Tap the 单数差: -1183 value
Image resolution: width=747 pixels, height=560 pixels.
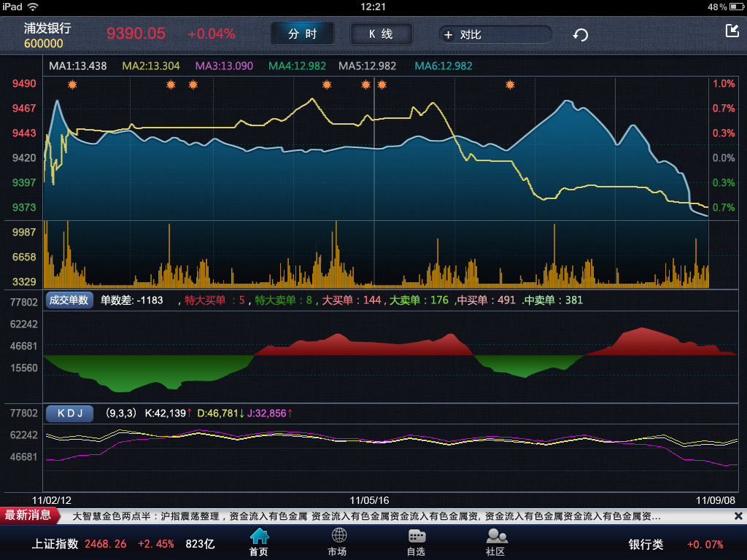(132, 300)
